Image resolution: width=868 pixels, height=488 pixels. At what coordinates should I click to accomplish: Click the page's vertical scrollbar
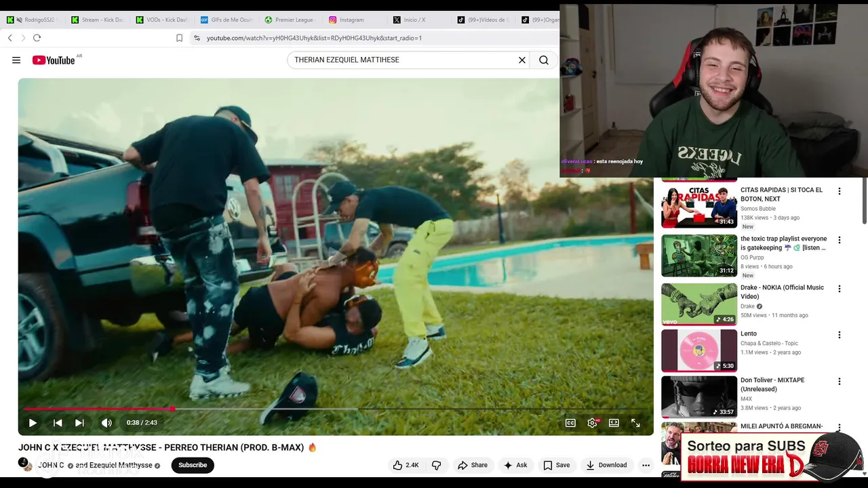(x=865, y=200)
